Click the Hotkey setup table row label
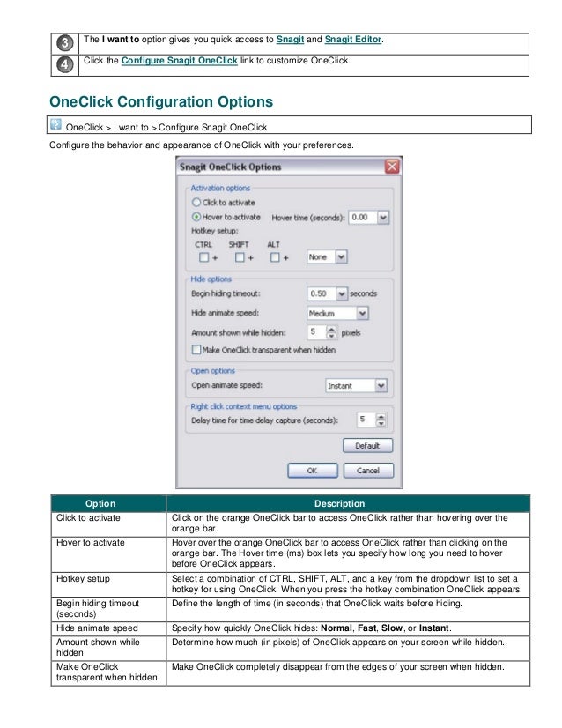562x728 pixels. [x=83, y=579]
